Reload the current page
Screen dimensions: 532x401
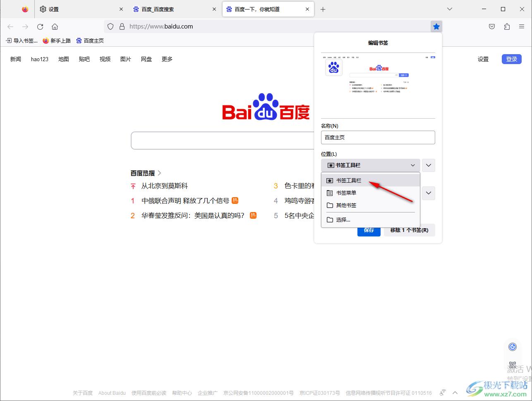pyautogui.click(x=40, y=26)
